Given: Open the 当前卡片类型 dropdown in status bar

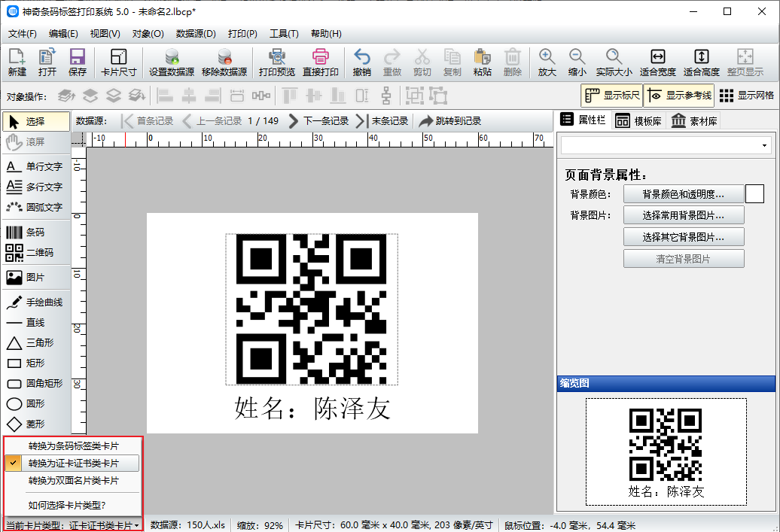Looking at the screenshot, I should tap(72, 524).
